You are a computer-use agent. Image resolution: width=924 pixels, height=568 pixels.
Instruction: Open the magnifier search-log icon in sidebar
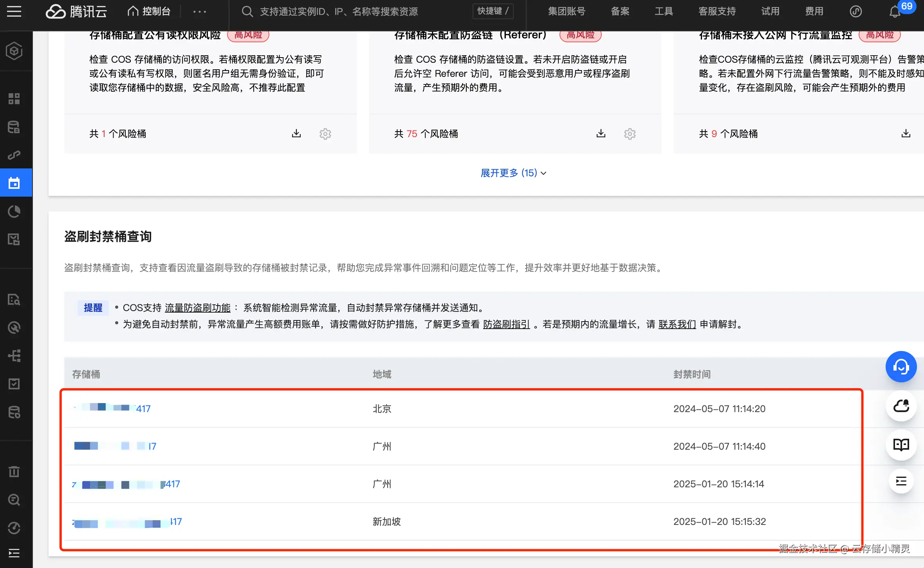14,500
